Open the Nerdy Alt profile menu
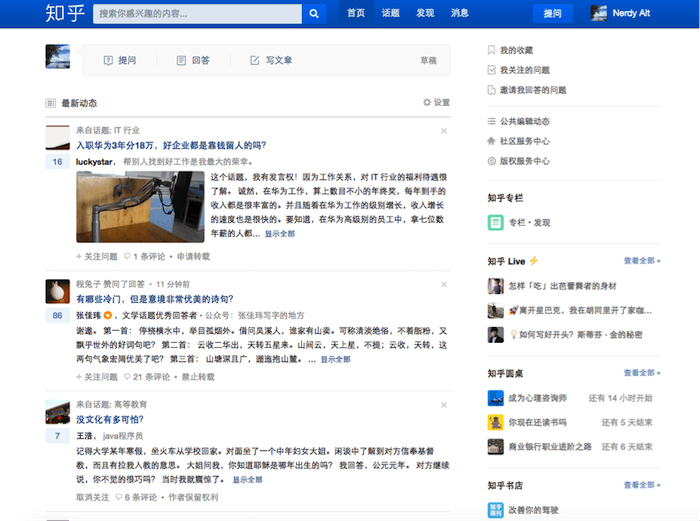Screen dimensions: 700x521 621,13
